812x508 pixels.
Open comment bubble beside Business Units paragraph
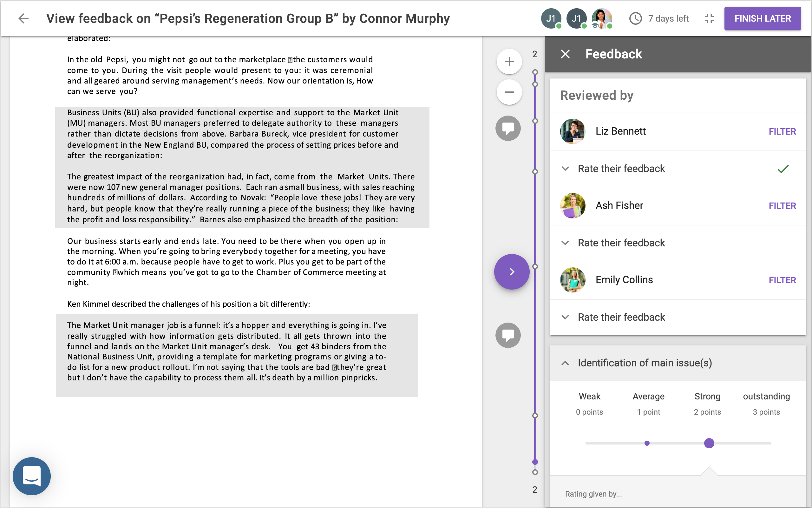(x=508, y=128)
